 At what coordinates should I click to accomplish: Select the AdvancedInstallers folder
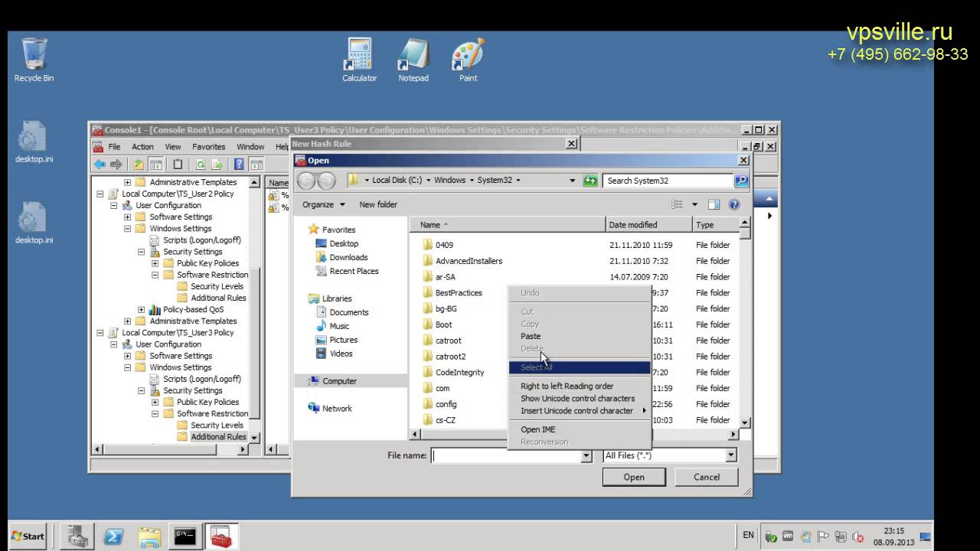point(469,261)
